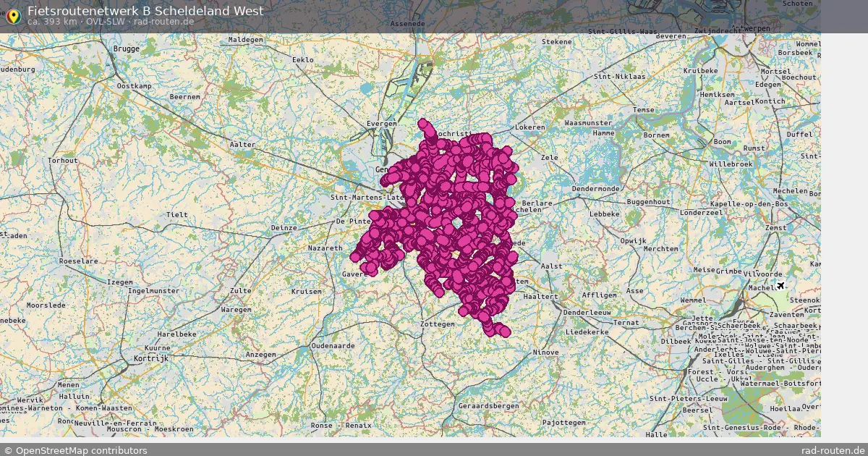Viewport: 868px width, 456px height.
Task: Click the Temse town label
Action: (643, 109)
